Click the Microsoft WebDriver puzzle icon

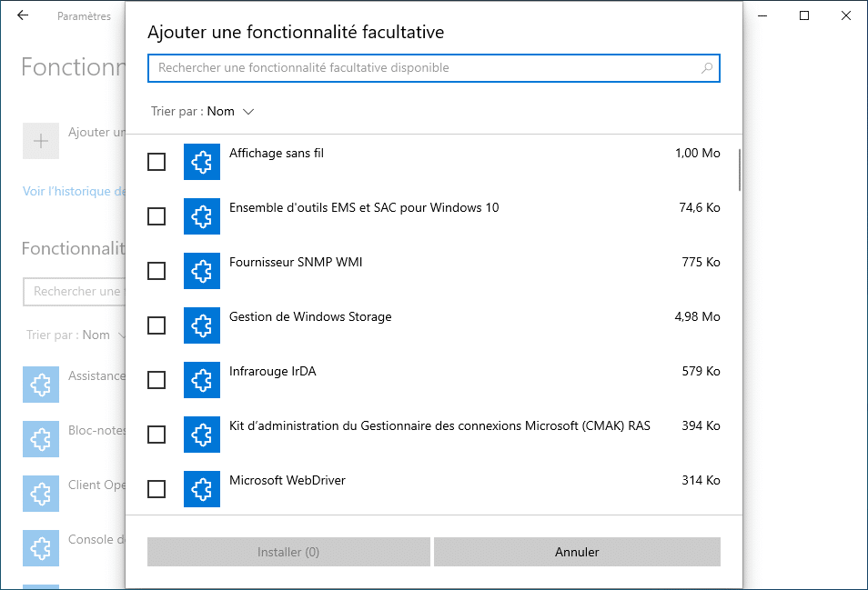[x=201, y=489]
